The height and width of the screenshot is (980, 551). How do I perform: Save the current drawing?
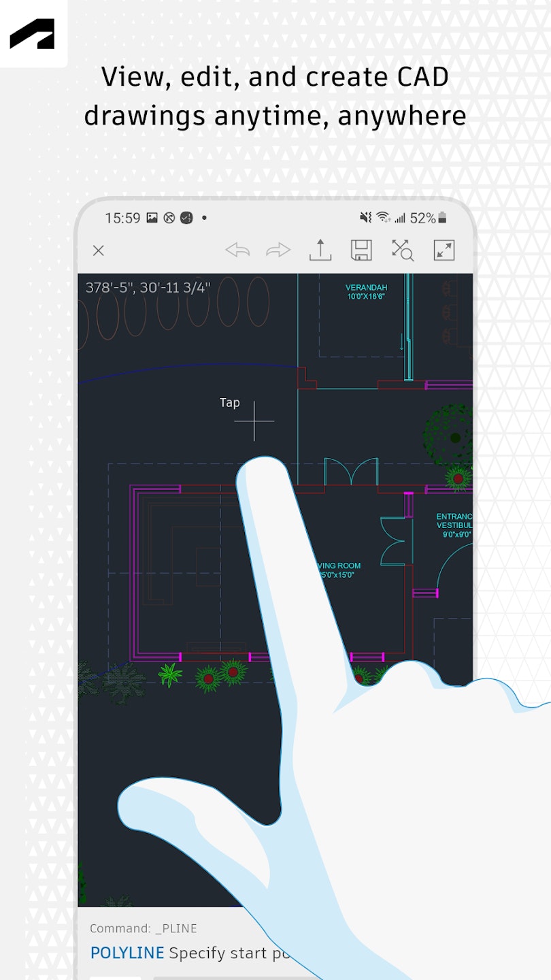(363, 250)
